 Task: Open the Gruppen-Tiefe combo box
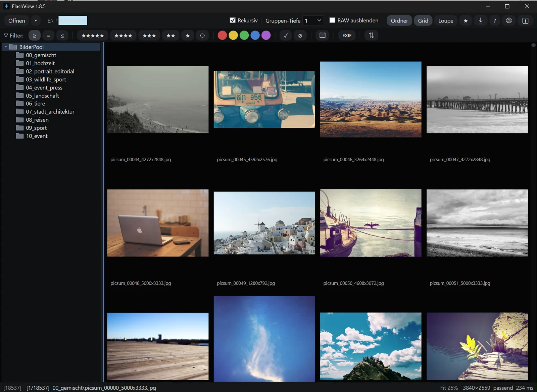[313, 20]
